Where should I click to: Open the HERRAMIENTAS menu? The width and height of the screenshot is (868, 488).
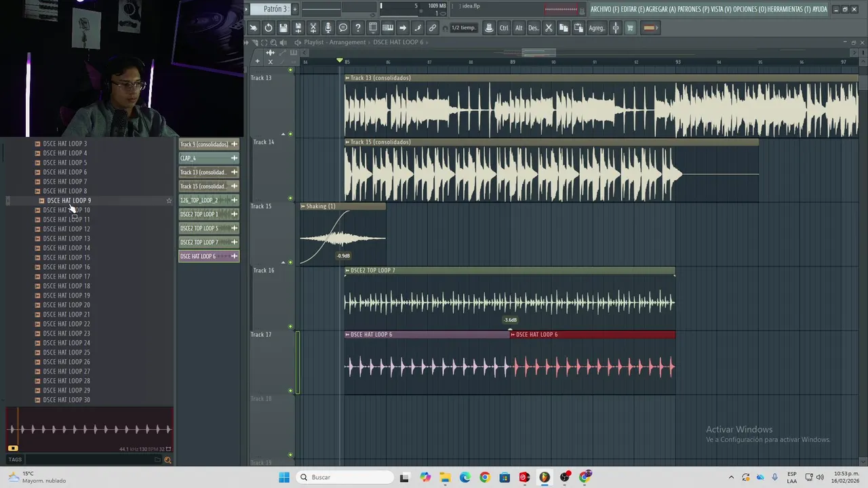pyautogui.click(x=789, y=9)
